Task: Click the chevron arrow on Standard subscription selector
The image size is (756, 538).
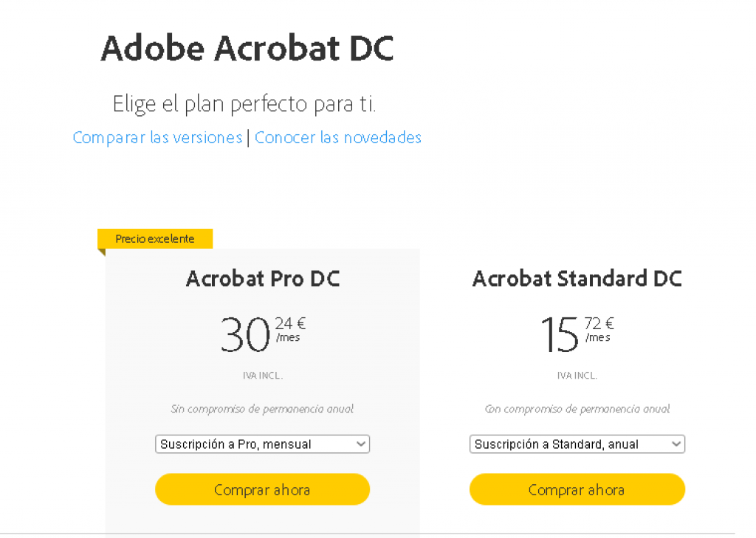Action: [x=676, y=444]
